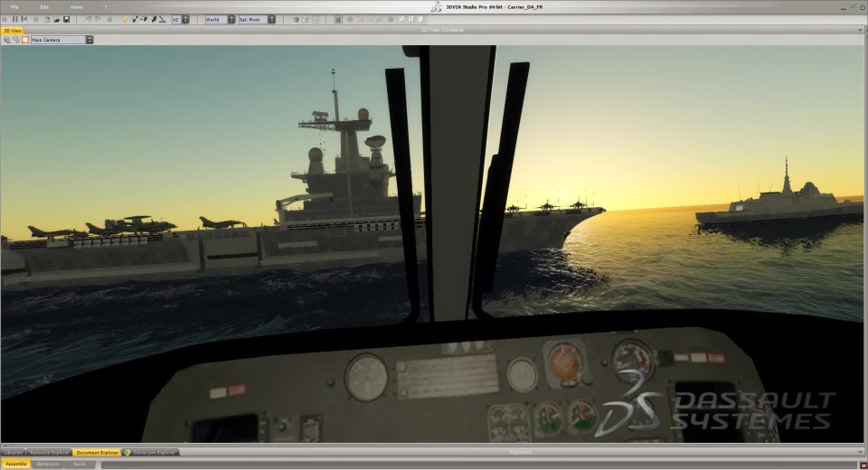
Task: Click the circular icon before New document
Action: coord(36,19)
